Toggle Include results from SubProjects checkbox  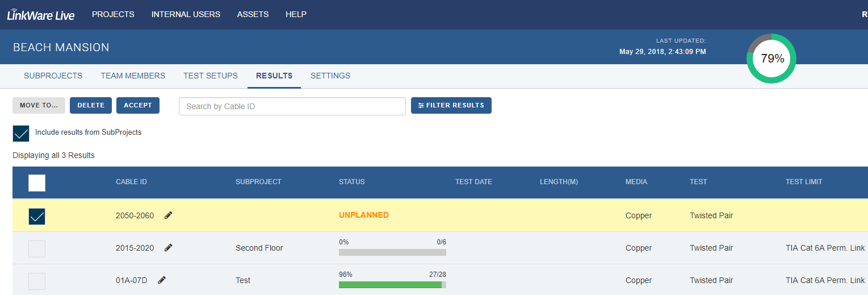click(x=21, y=134)
